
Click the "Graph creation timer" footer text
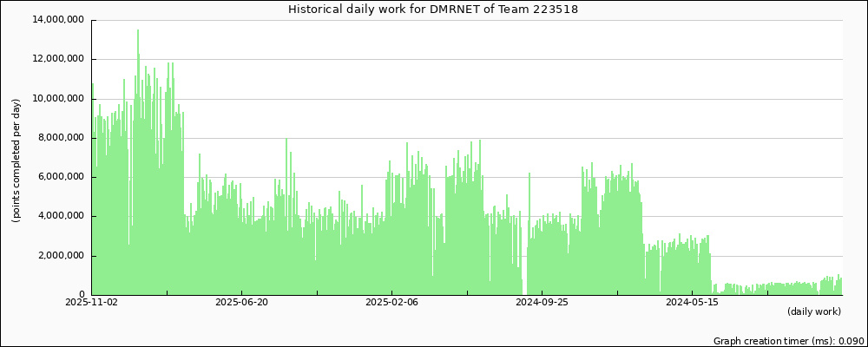pos(787,341)
